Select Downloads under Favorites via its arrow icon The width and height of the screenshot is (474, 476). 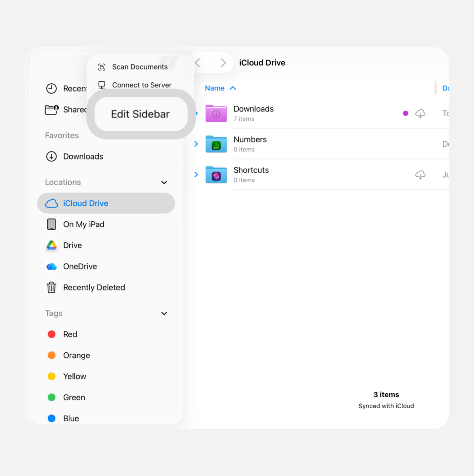[51, 157]
